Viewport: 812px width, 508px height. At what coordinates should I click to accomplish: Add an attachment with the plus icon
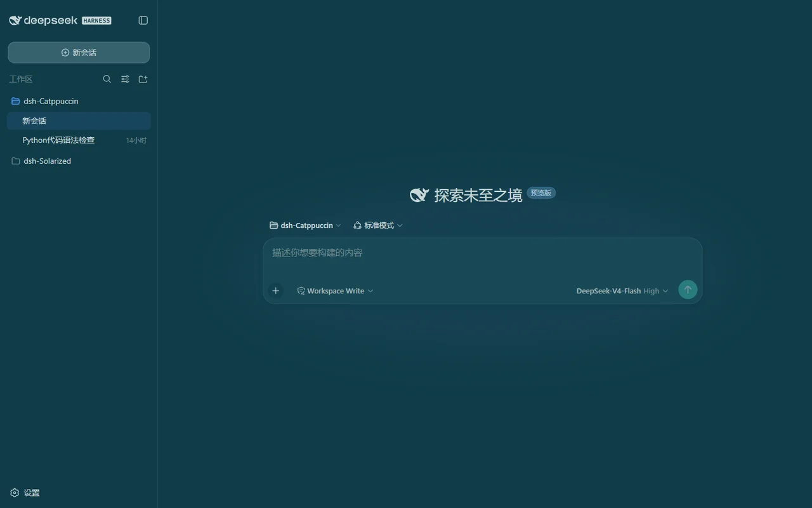click(276, 291)
